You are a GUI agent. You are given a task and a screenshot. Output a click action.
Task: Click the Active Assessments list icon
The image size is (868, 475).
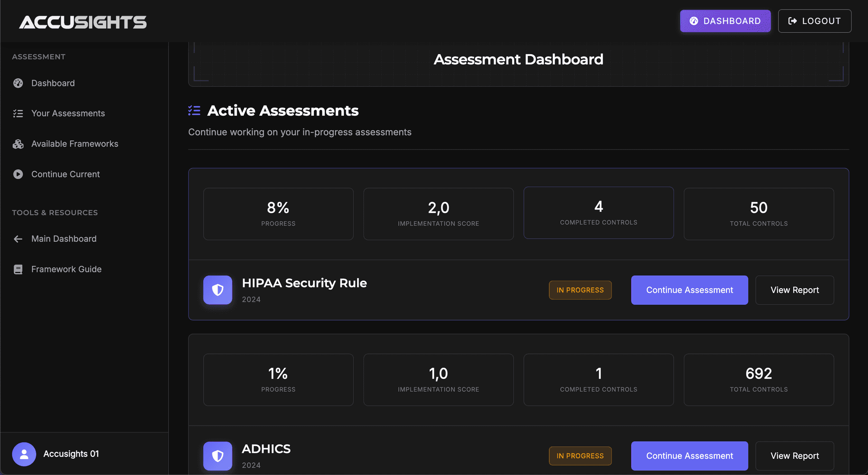pyautogui.click(x=194, y=110)
